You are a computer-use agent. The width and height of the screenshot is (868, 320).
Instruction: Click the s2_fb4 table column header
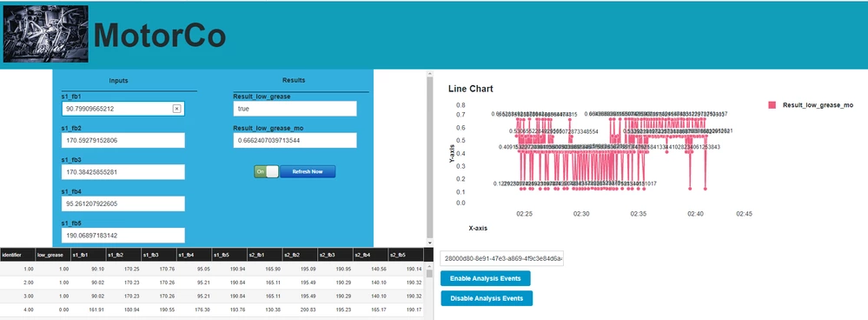(x=371, y=255)
